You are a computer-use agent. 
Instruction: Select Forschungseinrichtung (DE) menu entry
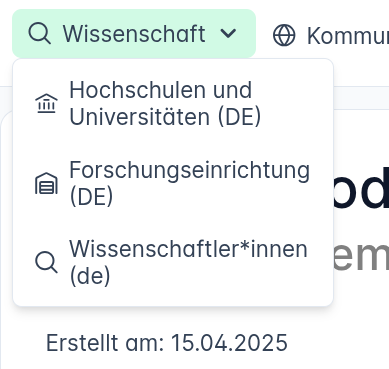(x=173, y=183)
